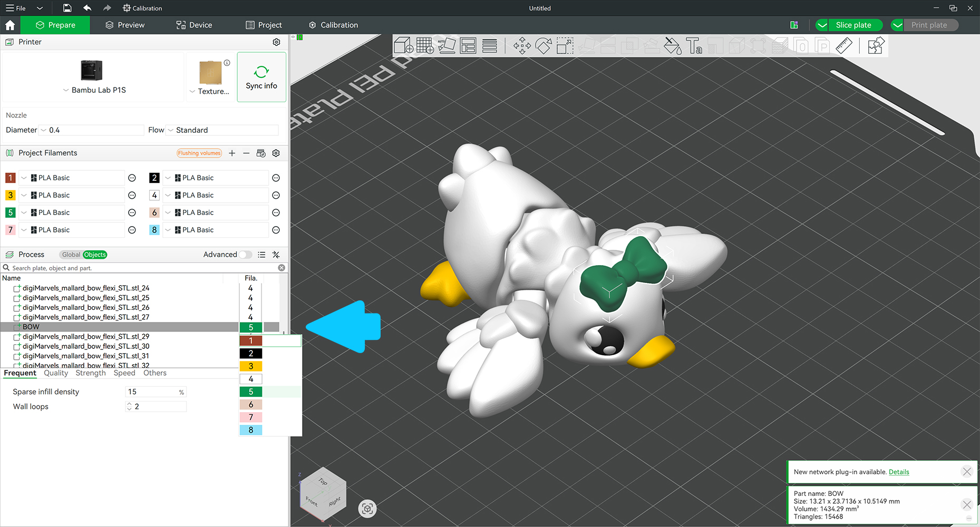
Task: Click the Flushing volumes button
Action: (x=199, y=153)
